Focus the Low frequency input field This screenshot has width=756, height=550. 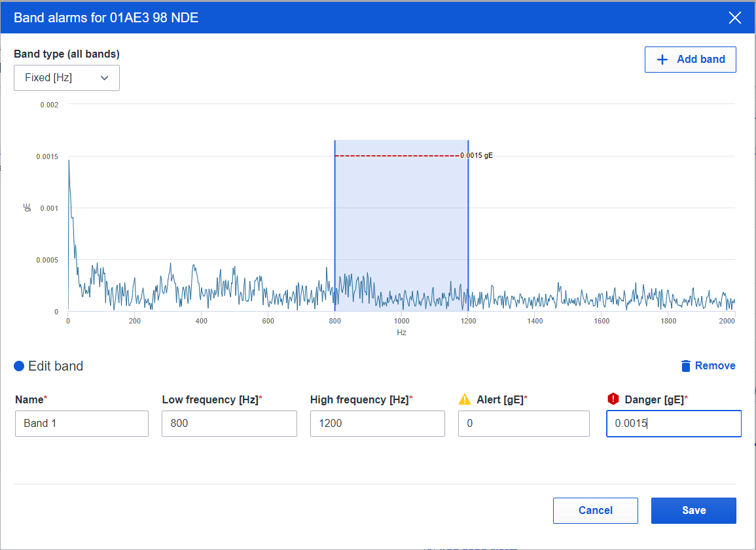tap(229, 424)
